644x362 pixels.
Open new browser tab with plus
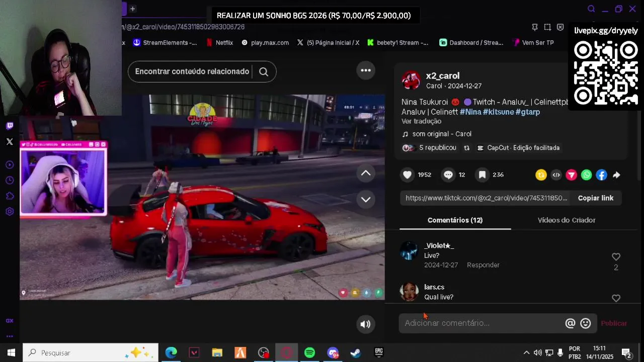133,9
